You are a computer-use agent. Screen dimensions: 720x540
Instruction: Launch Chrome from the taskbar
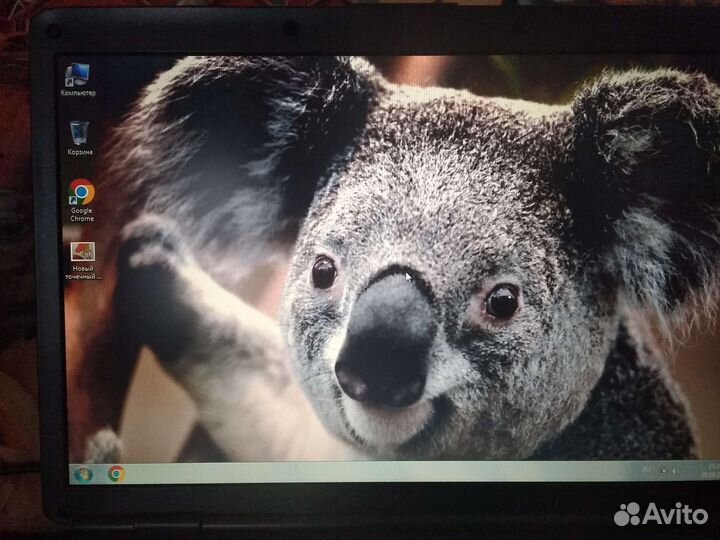pos(117,474)
